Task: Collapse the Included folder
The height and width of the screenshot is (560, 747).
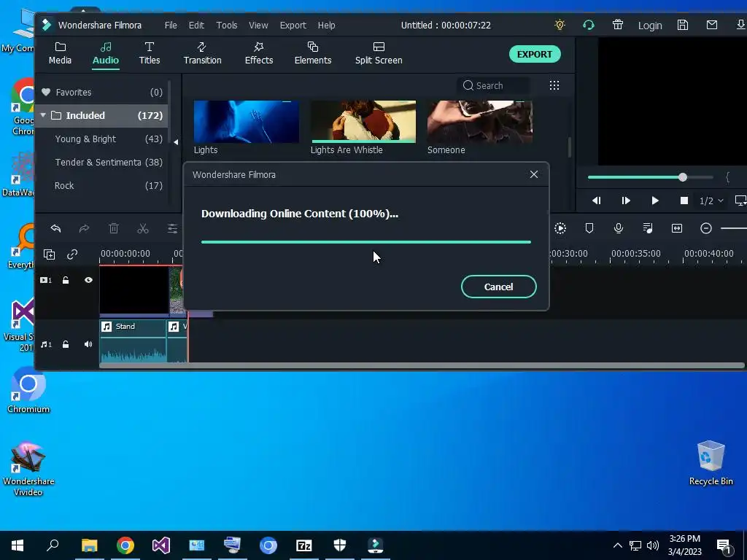Action: pyautogui.click(x=43, y=115)
